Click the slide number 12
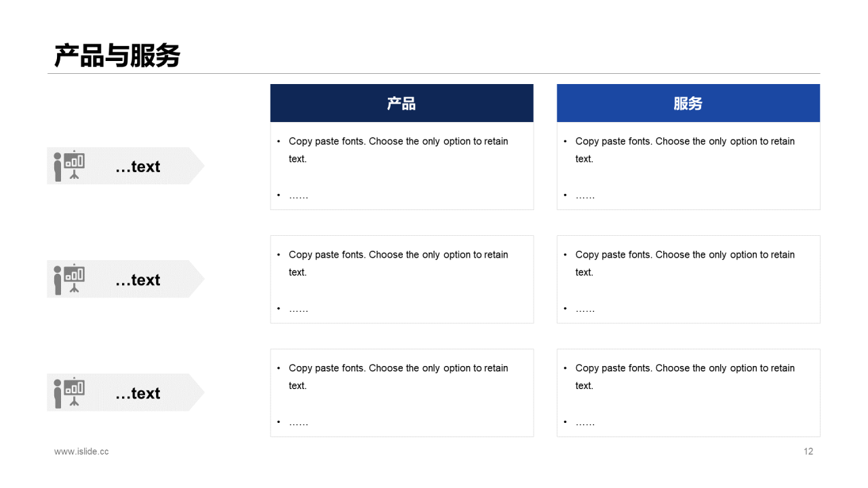 tap(808, 451)
